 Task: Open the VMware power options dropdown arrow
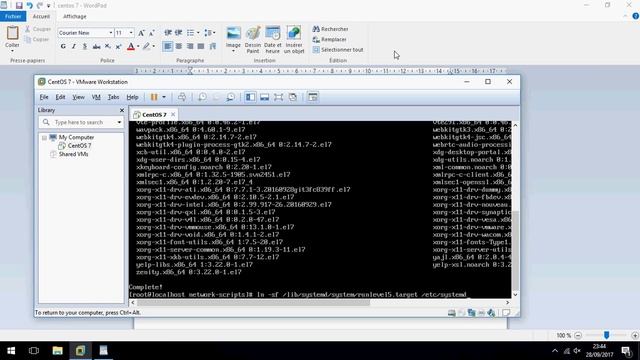164,97
